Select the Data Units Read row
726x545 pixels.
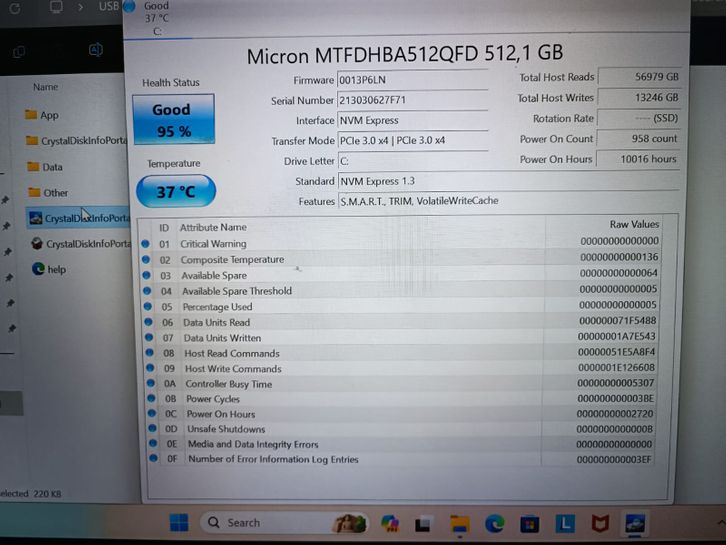401,321
